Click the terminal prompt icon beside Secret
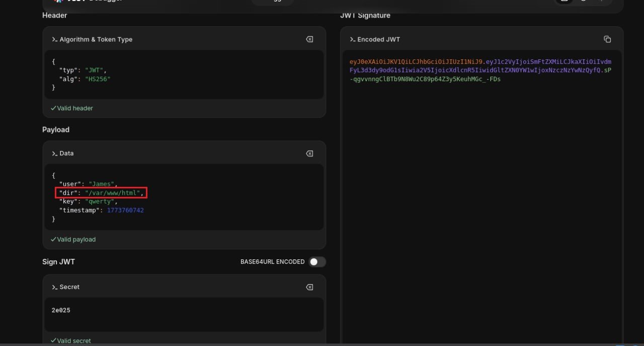The image size is (644, 346). tap(54, 287)
